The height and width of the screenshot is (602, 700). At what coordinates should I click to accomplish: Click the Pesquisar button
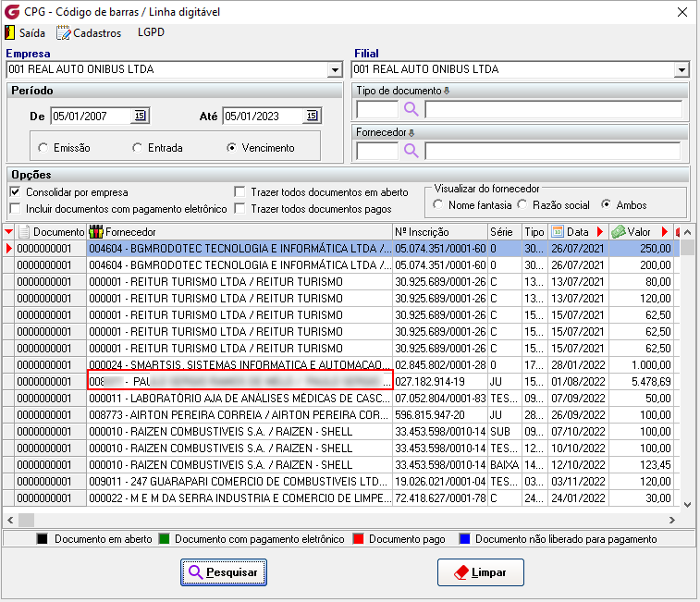coord(224,572)
